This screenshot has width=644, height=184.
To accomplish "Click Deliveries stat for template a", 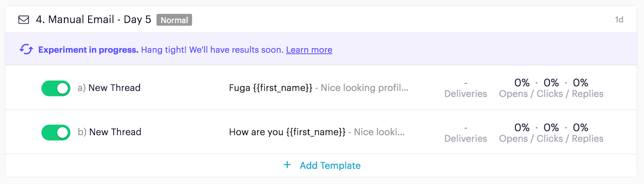I will tap(466, 94).
